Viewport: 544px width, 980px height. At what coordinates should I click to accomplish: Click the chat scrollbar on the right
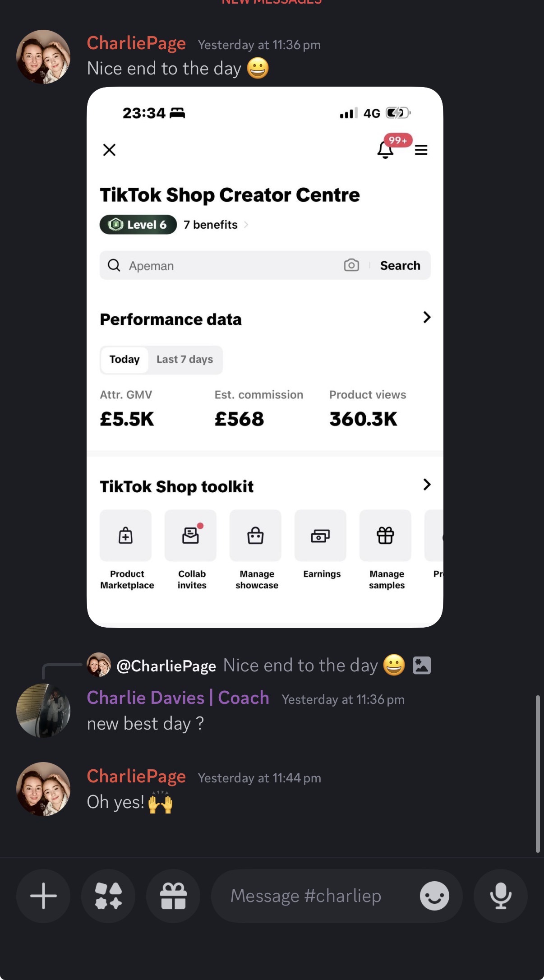537,773
